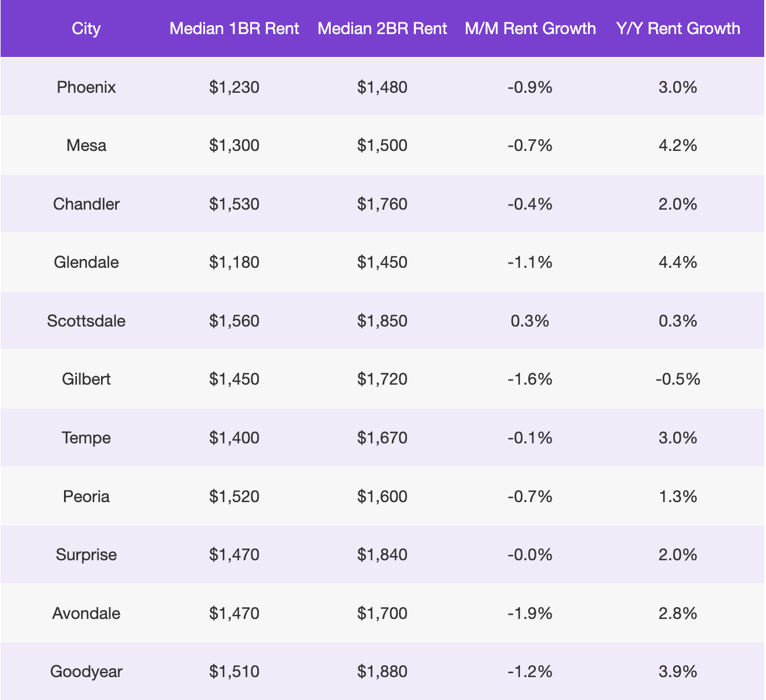
Task: Click Glendale's $1,180 1BR rent
Action: (x=234, y=262)
